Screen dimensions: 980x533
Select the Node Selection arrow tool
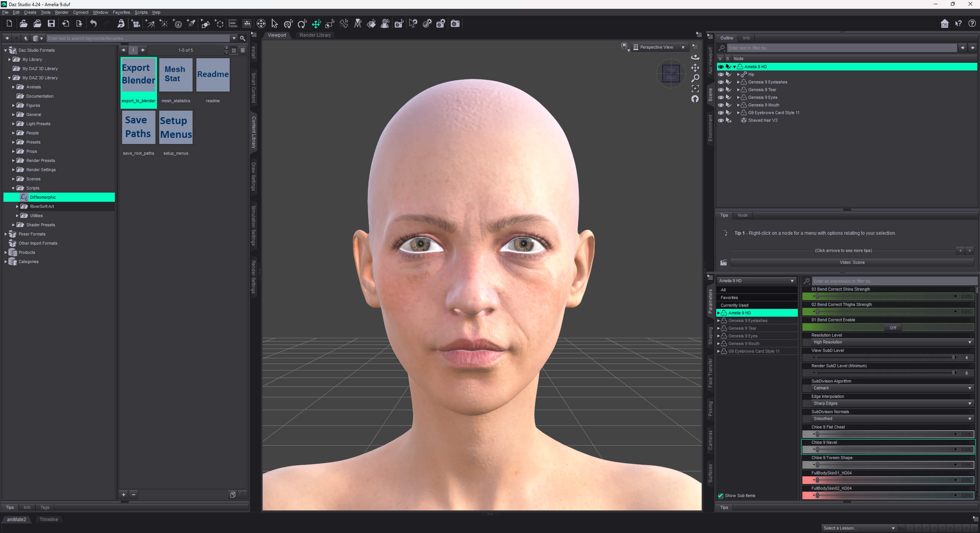274,24
